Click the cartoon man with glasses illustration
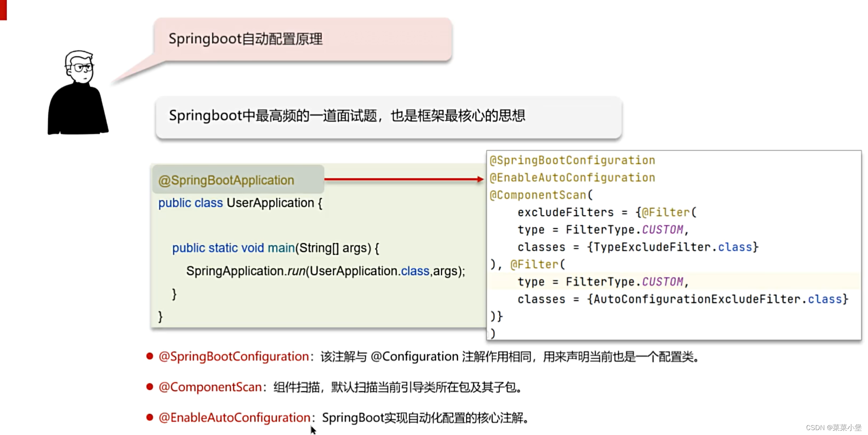The image size is (868, 435). click(78, 93)
